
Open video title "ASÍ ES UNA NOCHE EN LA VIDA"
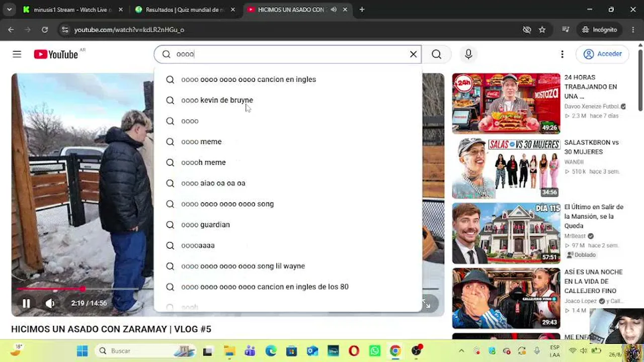coord(594,282)
